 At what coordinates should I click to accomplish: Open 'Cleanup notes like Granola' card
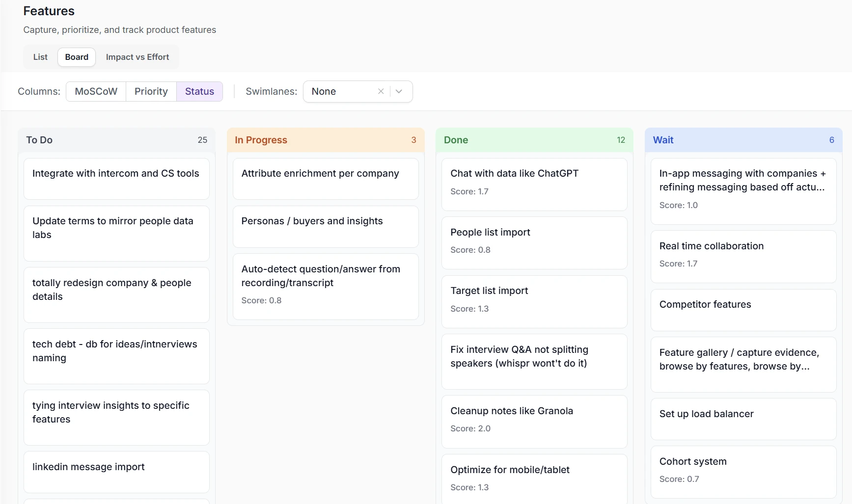[x=534, y=422]
